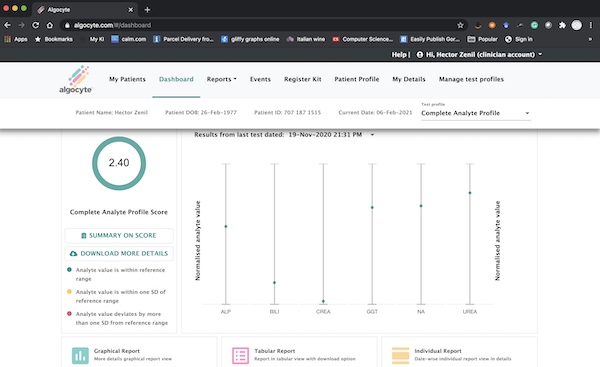The height and width of the screenshot is (367, 600).
Task: Open the Apps bookmark shortcut
Action: point(16,39)
